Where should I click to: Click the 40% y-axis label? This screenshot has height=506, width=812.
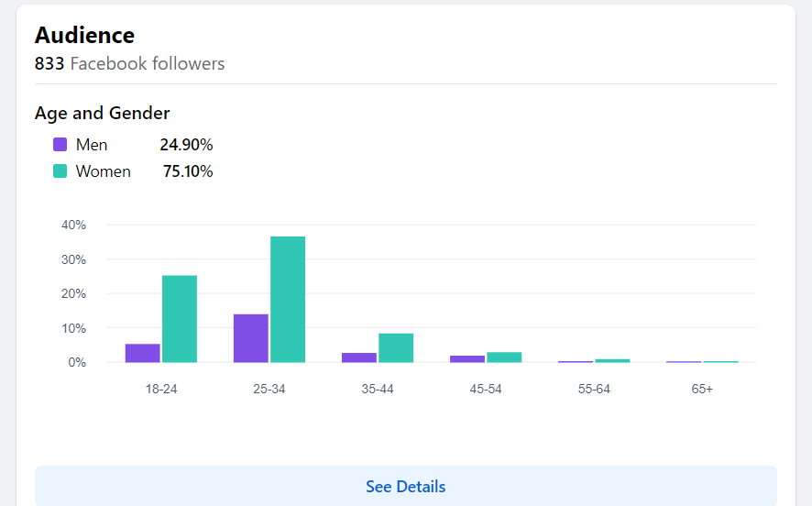74,225
